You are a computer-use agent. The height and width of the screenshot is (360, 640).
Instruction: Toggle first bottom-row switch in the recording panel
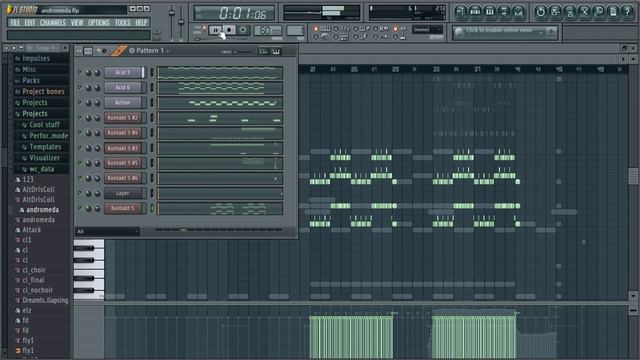(x=316, y=37)
